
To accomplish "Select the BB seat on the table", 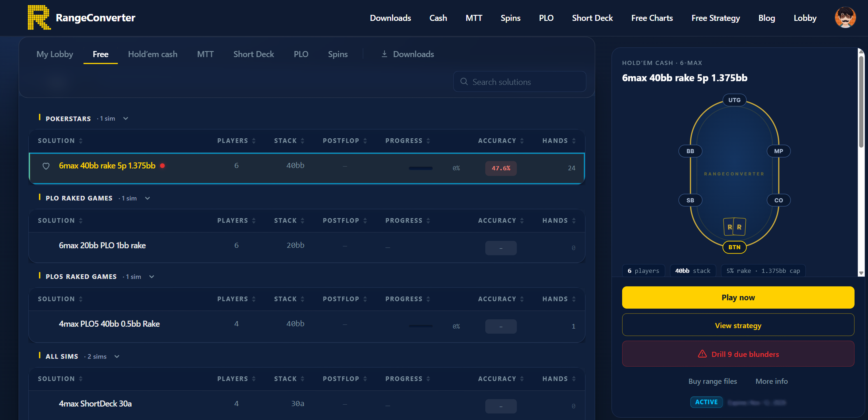I will (x=690, y=151).
